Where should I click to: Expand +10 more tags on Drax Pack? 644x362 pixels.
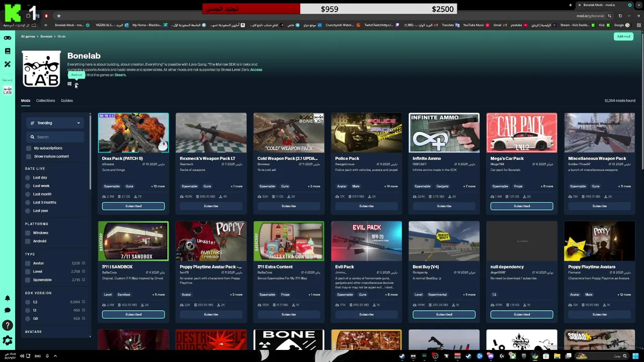(158, 187)
